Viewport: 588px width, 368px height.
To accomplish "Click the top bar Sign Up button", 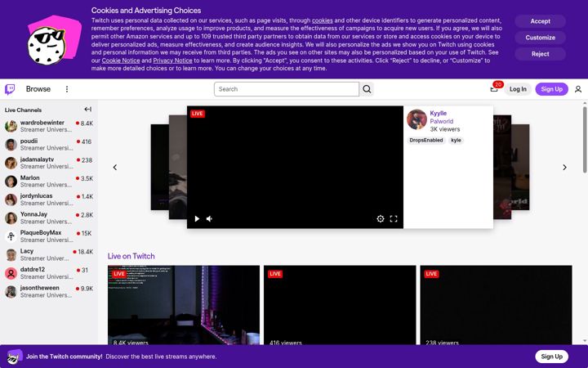I will point(551,89).
